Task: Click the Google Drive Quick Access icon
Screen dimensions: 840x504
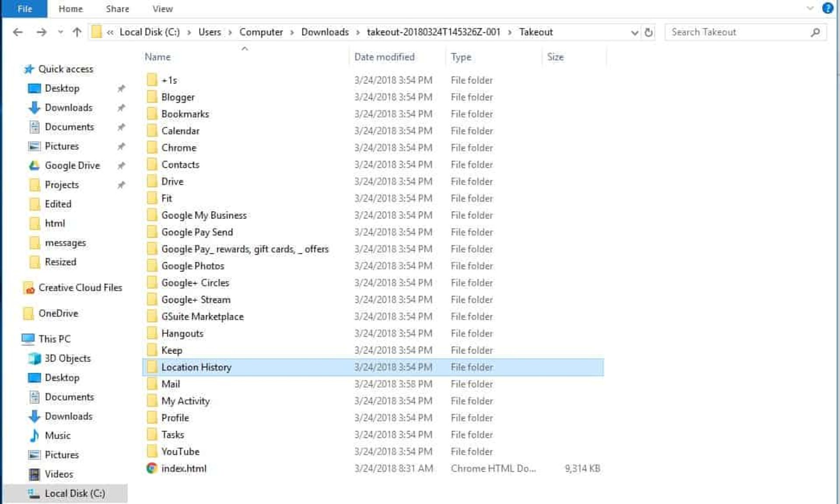Action: 34,165
